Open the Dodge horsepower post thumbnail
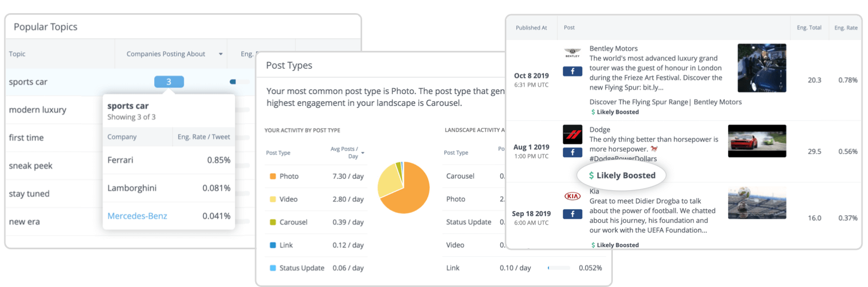Viewport: 868px width, 287px height. coord(757,141)
